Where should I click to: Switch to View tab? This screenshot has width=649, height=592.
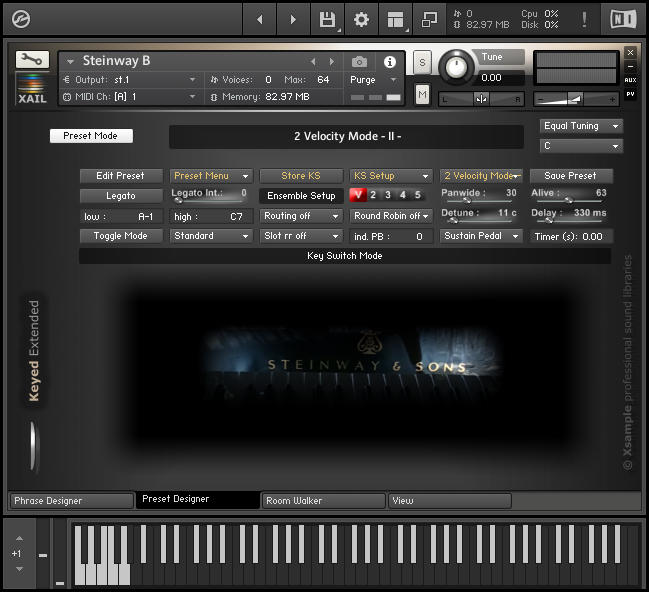coord(450,501)
